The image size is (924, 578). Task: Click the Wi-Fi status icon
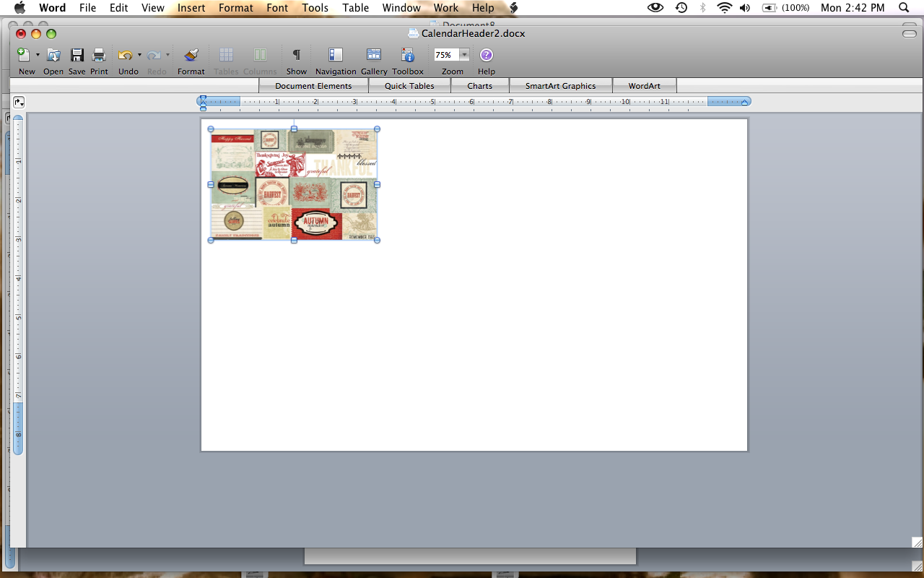click(725, 8)
